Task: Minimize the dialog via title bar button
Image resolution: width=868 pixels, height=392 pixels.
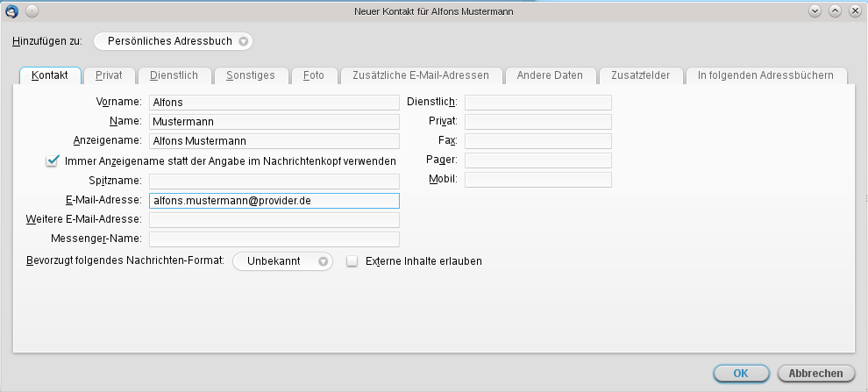Action: coord(815,11)
